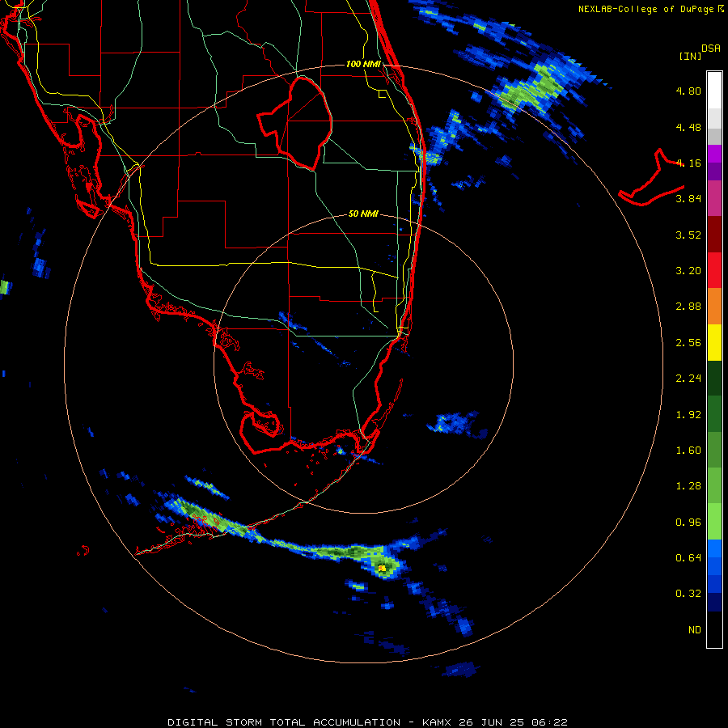This screenshot has height=728, width=728.
Task: Select the 2.56 legend value
Action: click(688, 343)
